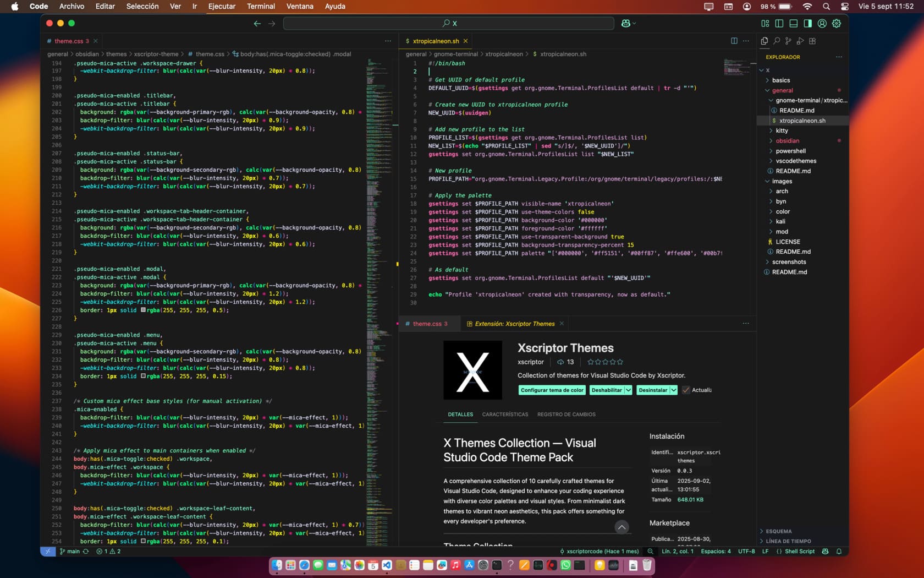The height and width of the screenshot is (578, 924).
Task: Open the REGISTRO DE CAMBIOS tab
Action: coord(566,414)
